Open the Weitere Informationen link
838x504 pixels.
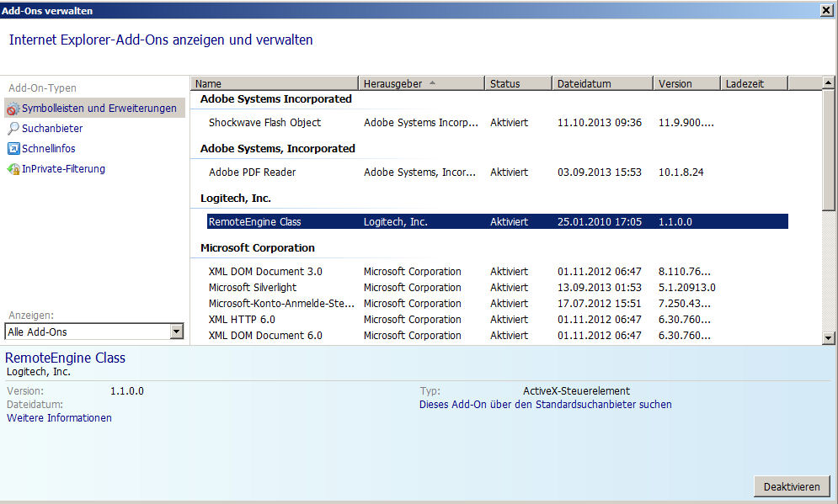click(x=59, y=418)
